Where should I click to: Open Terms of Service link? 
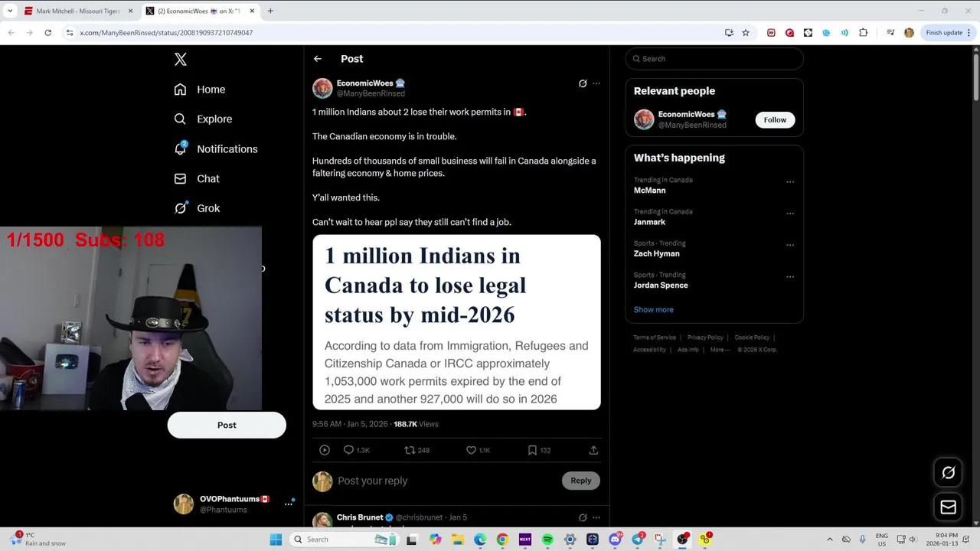655,337
